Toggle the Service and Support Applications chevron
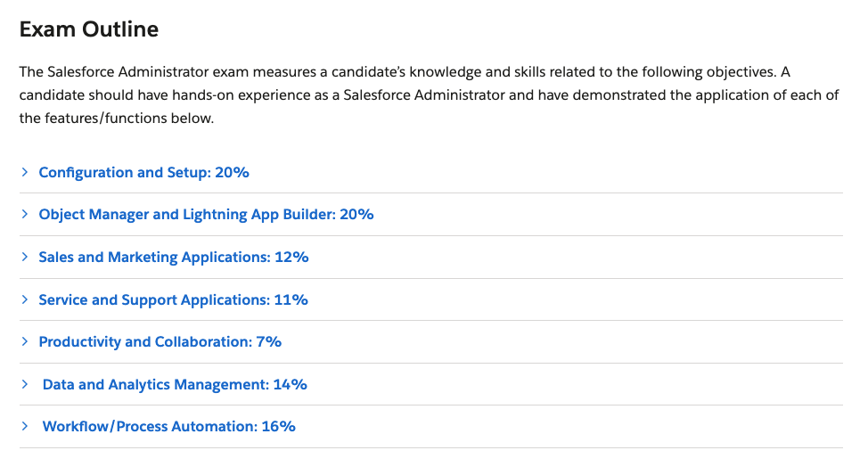 coord(25,299)
